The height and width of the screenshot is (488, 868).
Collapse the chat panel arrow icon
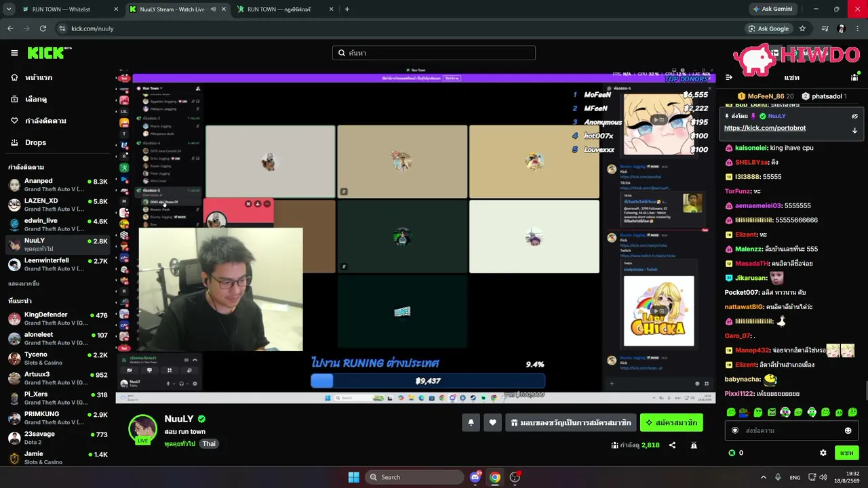coord(729,77)
